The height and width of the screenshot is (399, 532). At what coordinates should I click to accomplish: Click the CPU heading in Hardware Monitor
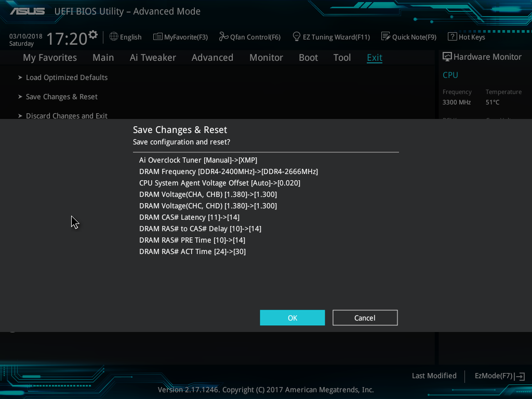[x=450, y=75]
